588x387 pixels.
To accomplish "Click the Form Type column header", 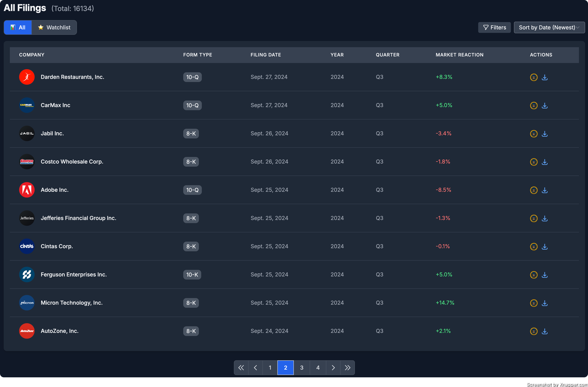I will pos(198,55).
